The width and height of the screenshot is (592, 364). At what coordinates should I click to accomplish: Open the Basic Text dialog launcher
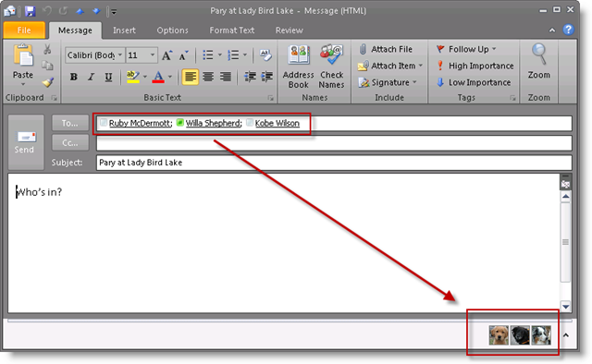click(271, 98)
